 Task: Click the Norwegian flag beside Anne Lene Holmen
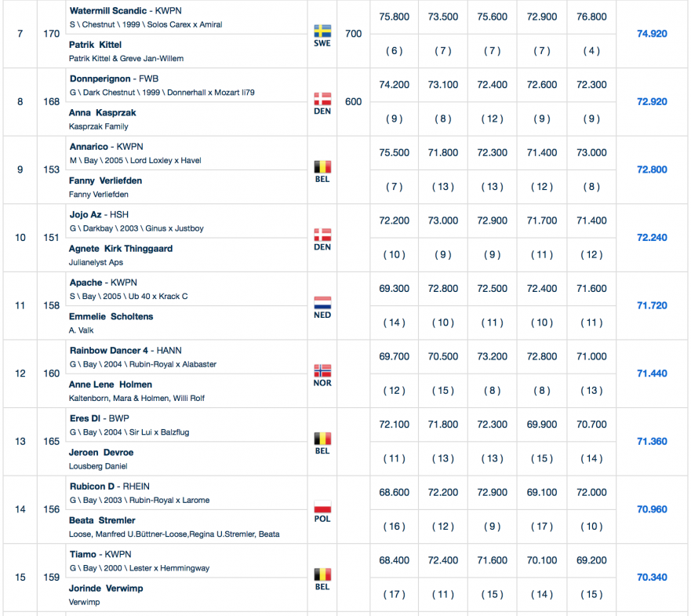(x=322, y=370)
